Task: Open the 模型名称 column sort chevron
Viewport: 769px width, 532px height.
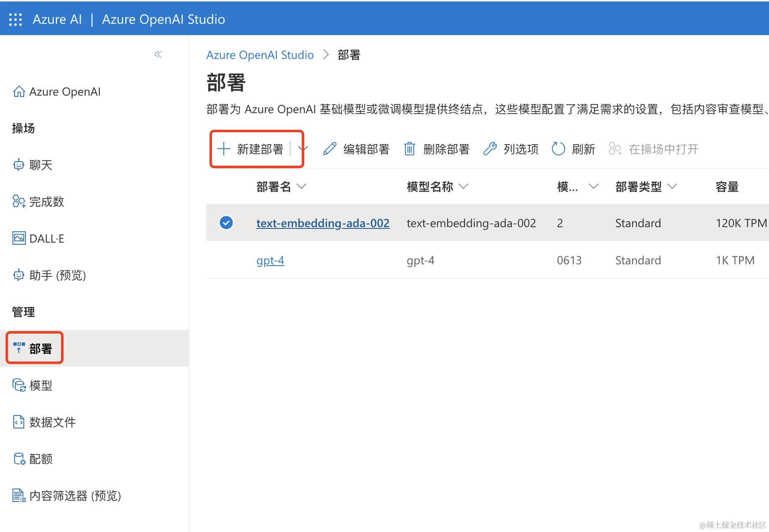Action: tap(463, 186)
